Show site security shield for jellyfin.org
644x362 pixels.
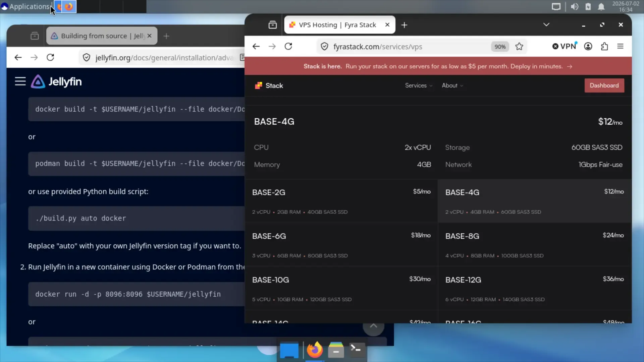(x=87, y=58)
